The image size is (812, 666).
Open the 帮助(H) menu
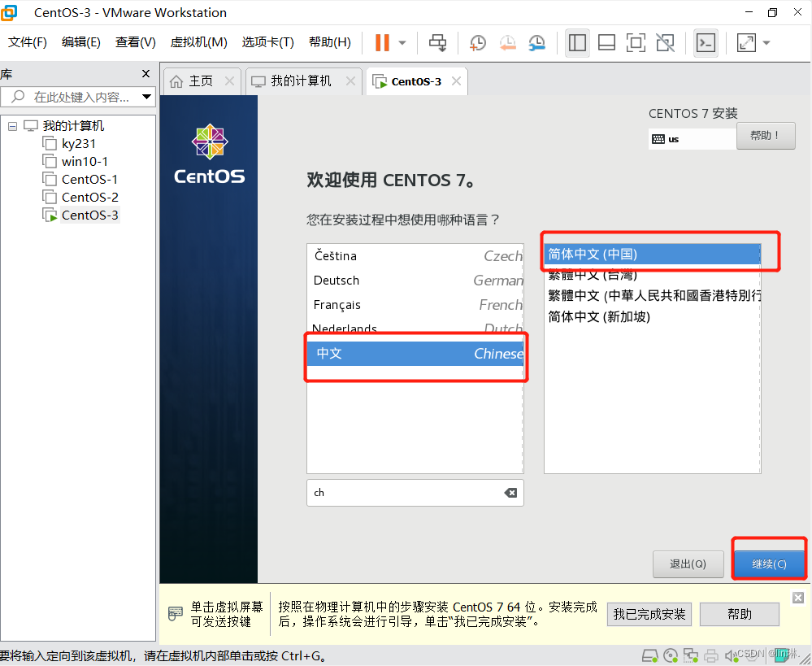coord(329,42)
